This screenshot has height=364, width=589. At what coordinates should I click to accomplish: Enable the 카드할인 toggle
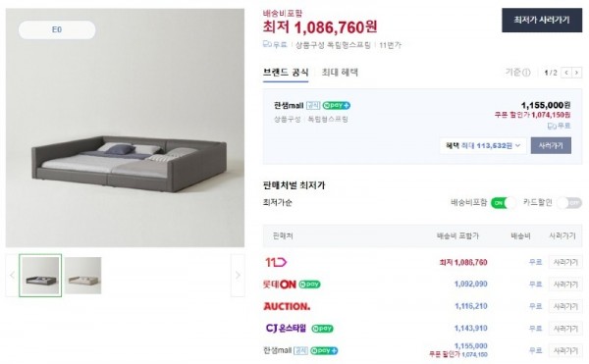pyautogui.click(x=569, y=203)
